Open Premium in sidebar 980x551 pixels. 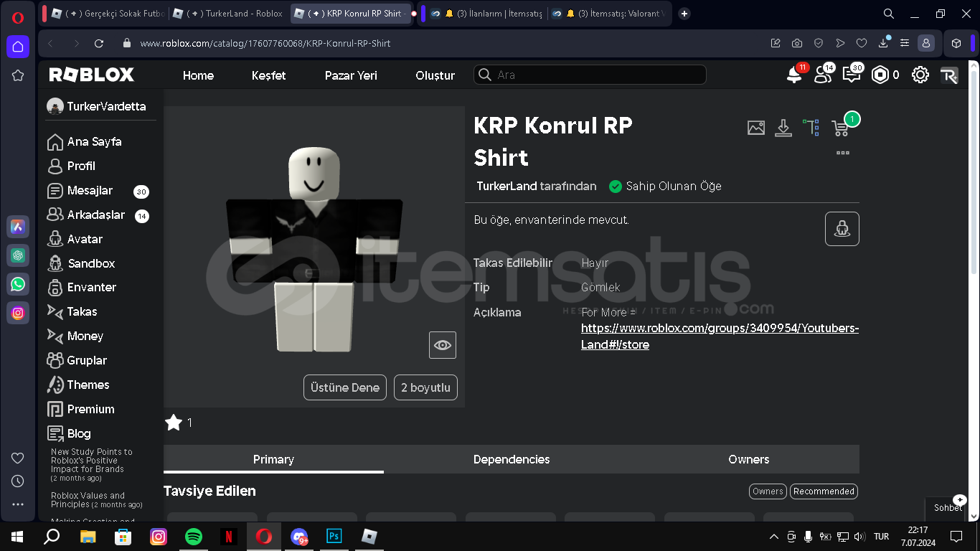[x=80, y=409]
